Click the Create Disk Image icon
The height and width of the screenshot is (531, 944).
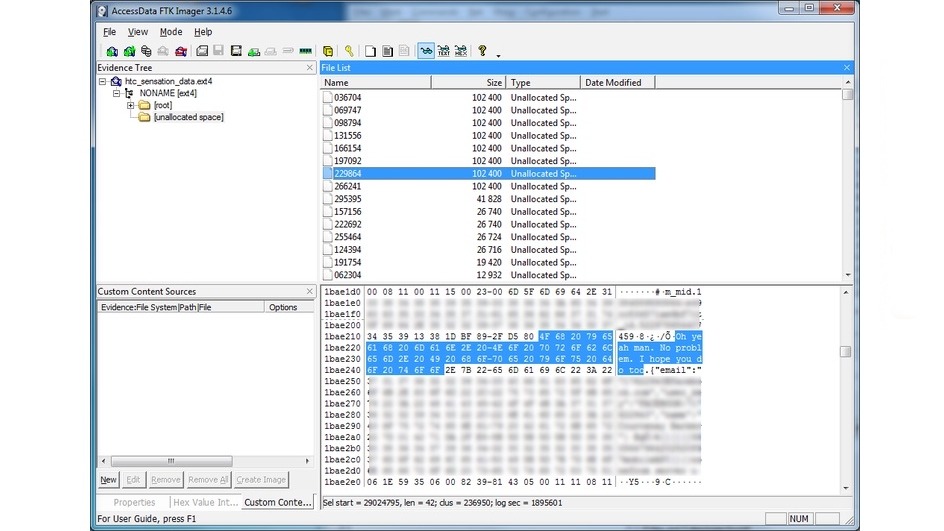201,51
